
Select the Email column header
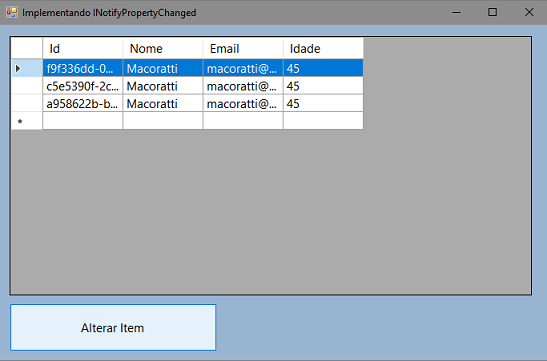click(x=243, y=48)
